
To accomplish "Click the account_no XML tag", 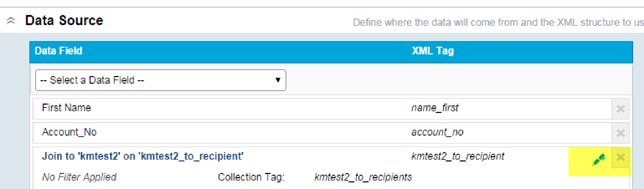I will [437, 132].
